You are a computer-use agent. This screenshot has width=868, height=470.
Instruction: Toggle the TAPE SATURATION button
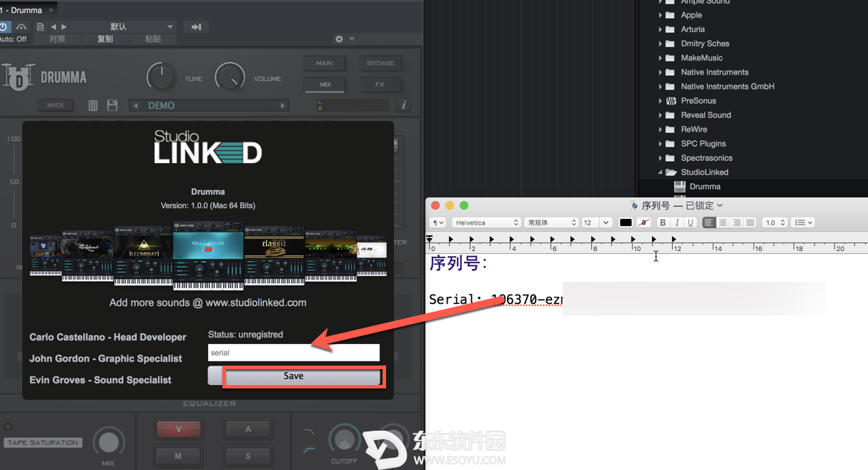[43, 443]
